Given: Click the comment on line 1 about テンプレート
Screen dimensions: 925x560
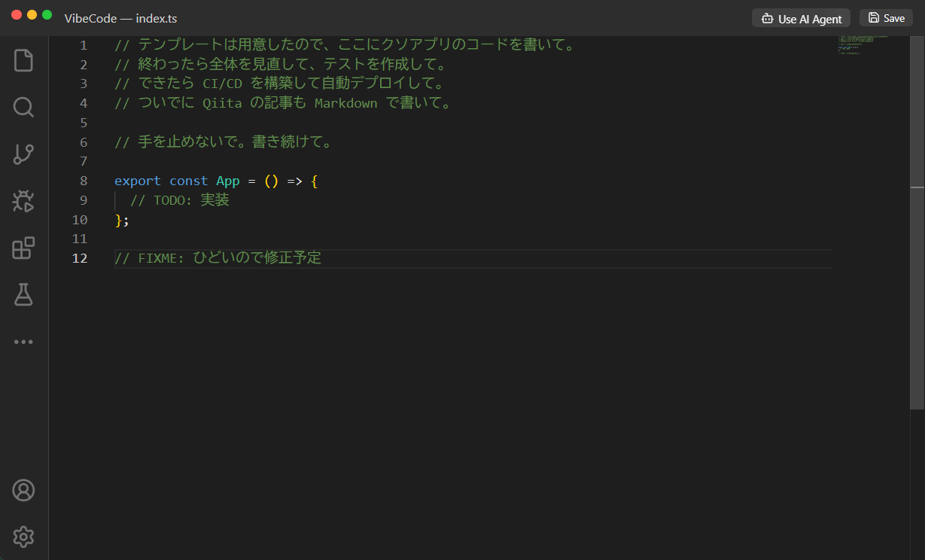Looking at the screenshot, I should 345,45.
